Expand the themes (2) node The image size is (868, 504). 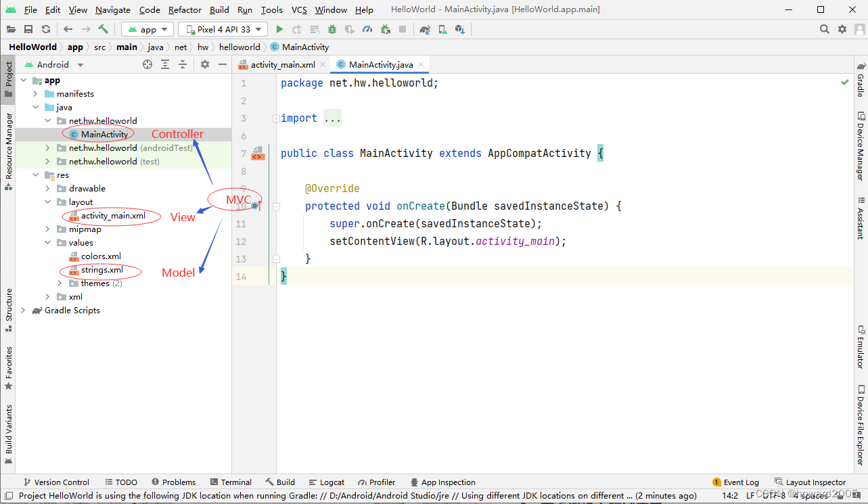[60, 283]
